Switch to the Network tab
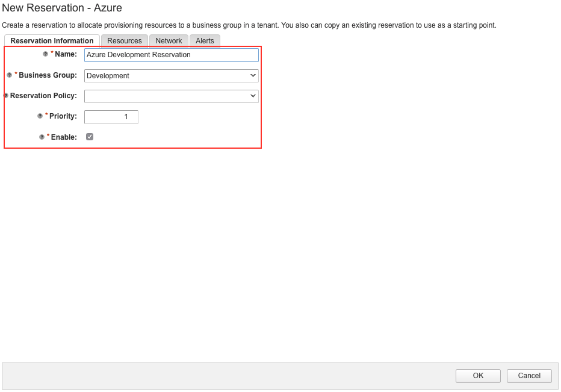This screenshot has height=392, width=561. (169, 41)
